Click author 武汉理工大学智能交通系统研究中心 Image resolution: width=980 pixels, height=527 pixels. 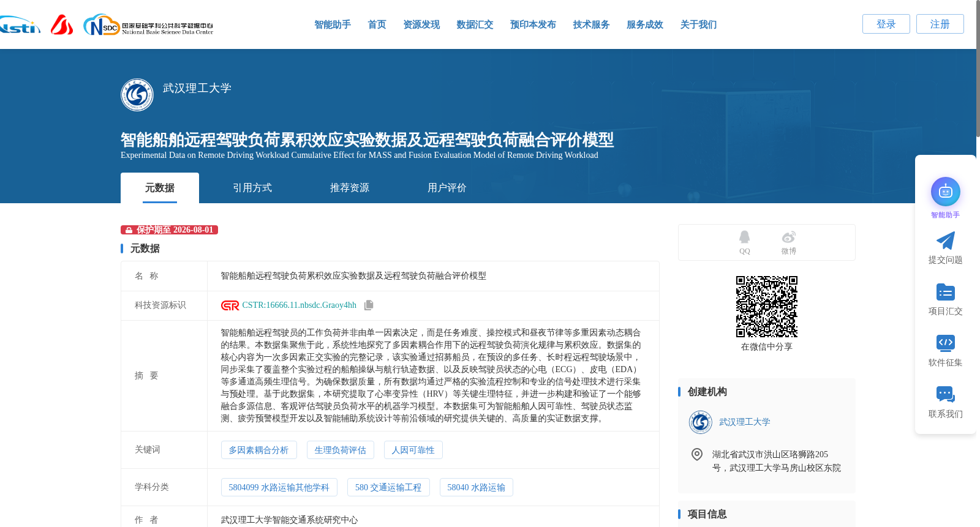(289, 520)
